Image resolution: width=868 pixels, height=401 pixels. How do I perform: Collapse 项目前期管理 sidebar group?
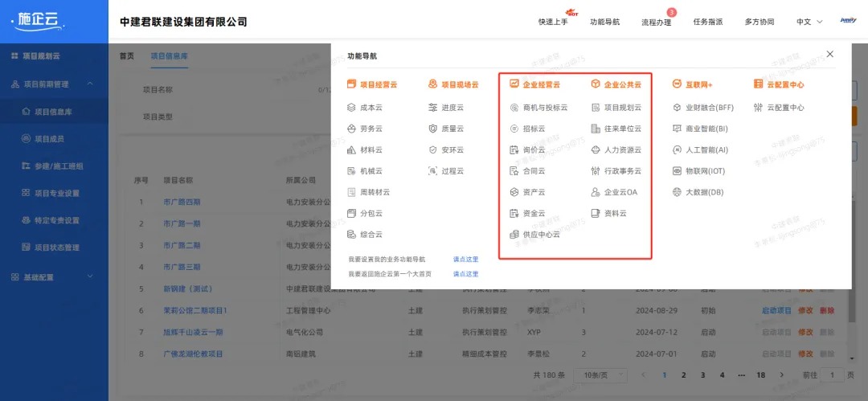coord(90,84)
